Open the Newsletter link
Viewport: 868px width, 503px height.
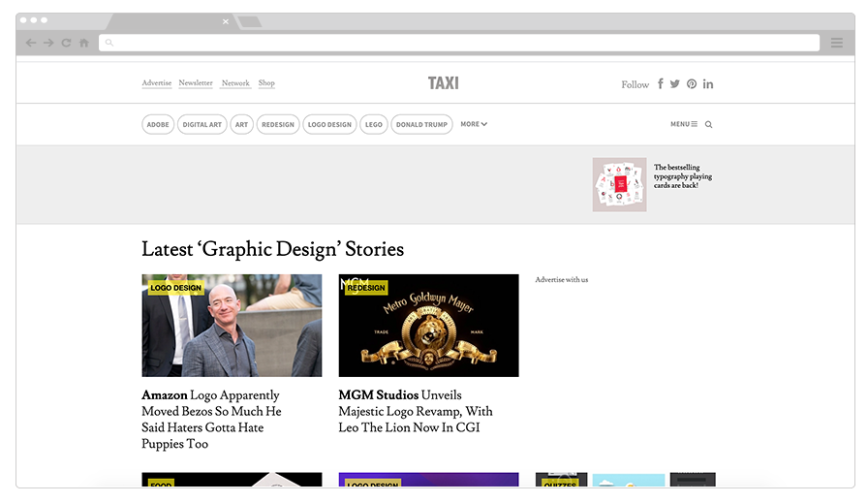pos(196,83)
